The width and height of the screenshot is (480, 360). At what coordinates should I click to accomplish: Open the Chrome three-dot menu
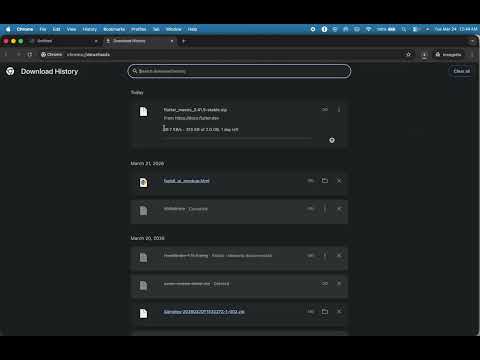(472, 54)
